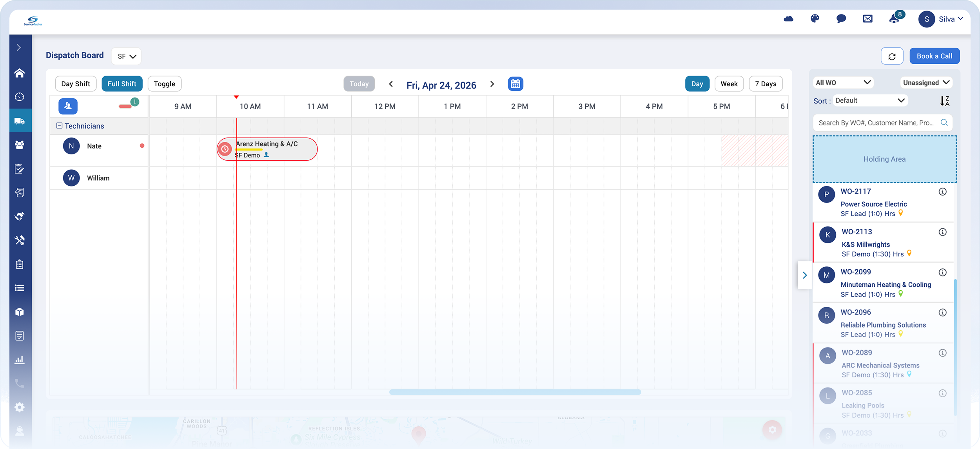Open info icon for WO-2099

(x=943, y=272)
